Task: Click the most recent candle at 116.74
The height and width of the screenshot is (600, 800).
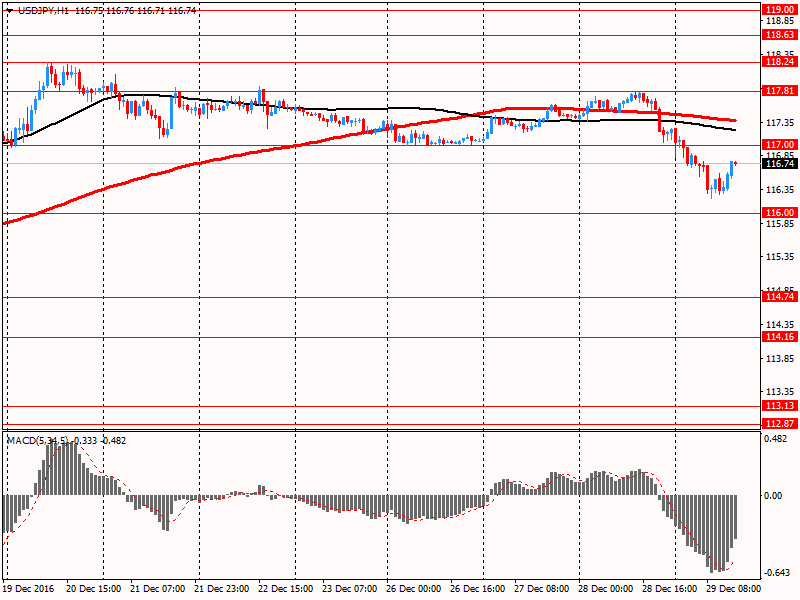Action: [736, 163]
